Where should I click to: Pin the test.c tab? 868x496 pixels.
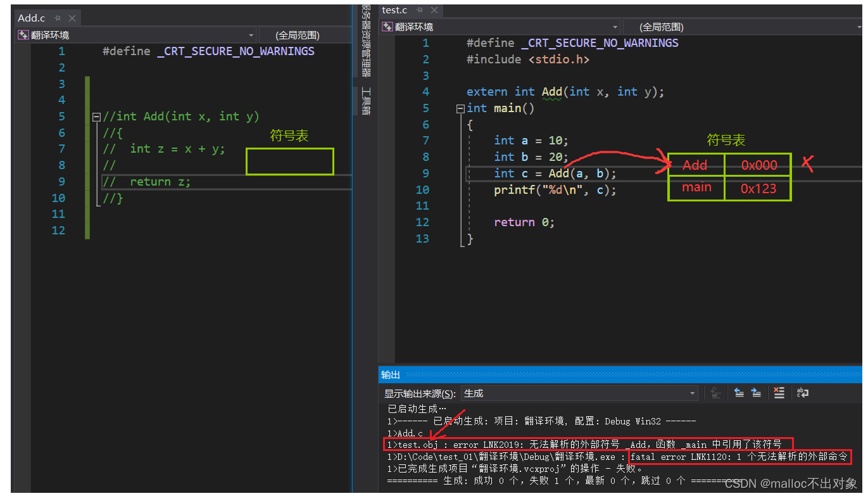(420, 11)
